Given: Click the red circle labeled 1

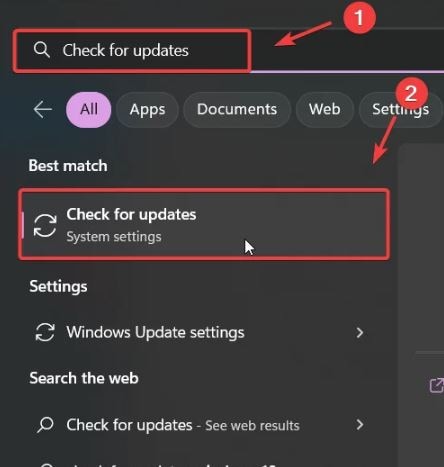Looking at the screenshot, I should coord(359,17).
